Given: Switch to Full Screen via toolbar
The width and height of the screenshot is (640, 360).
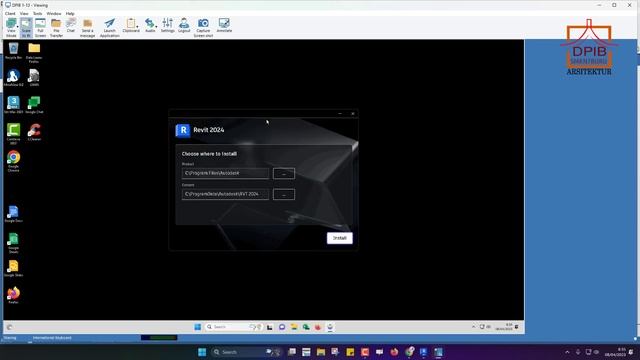Looking at the screenshot, I should tap(40, 27).
